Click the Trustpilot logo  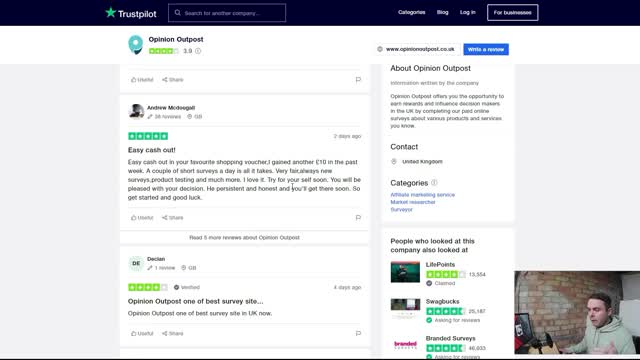[131, 13]
